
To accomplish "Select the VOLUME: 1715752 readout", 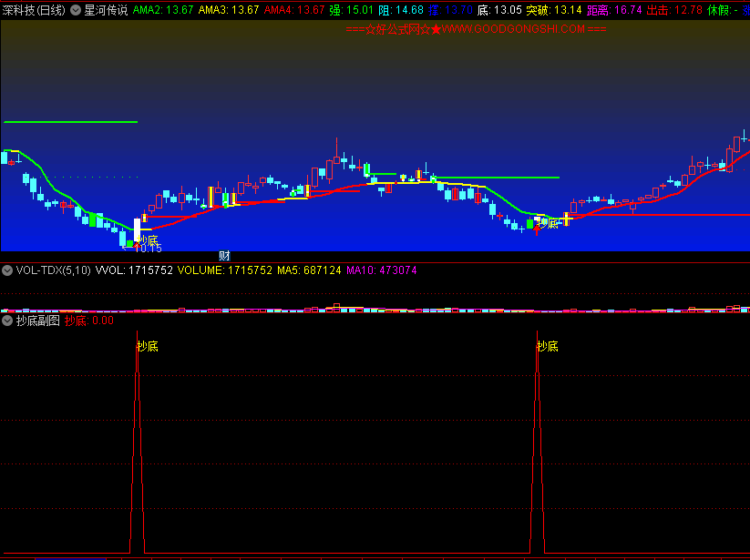I will pyautogui.click(x=225, y=270).
